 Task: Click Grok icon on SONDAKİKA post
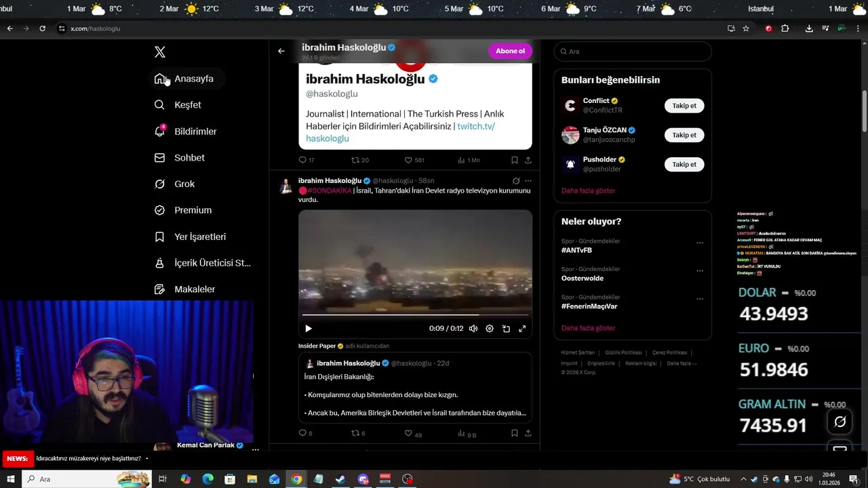click(x=516, y=181)
